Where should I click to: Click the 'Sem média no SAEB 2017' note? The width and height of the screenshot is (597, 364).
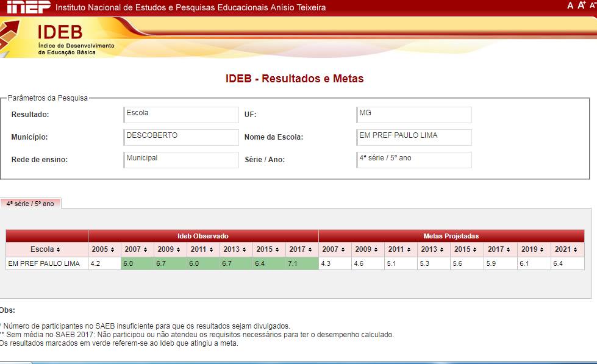197,335
